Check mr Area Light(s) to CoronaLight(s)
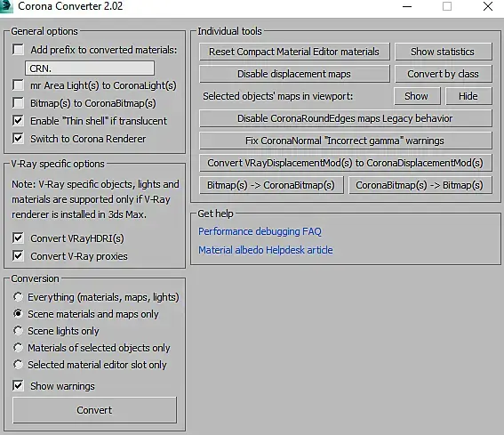This screenshot has width=504, height=435. 18,85
